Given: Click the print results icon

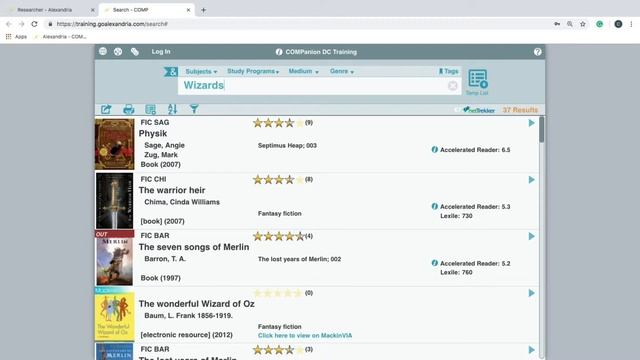Looking at the screenshot, I should [x=129, y=109].
